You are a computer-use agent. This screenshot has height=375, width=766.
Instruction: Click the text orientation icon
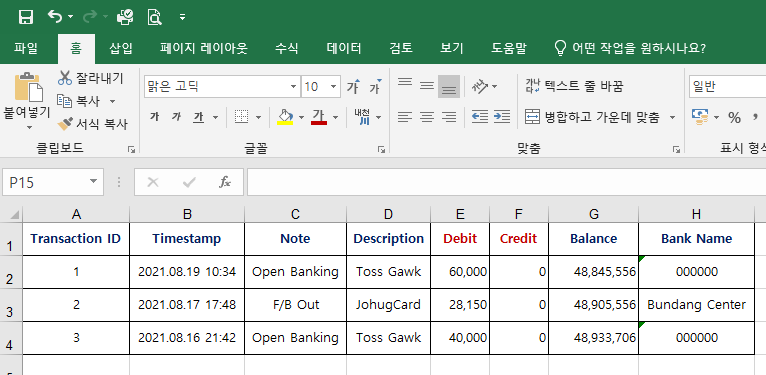click(x=480, y=86)
